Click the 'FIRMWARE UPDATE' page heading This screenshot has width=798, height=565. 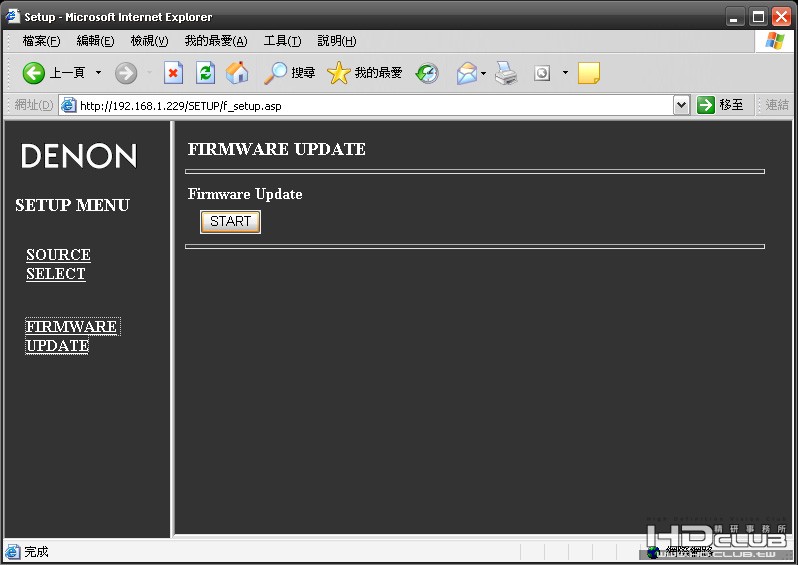276,149
